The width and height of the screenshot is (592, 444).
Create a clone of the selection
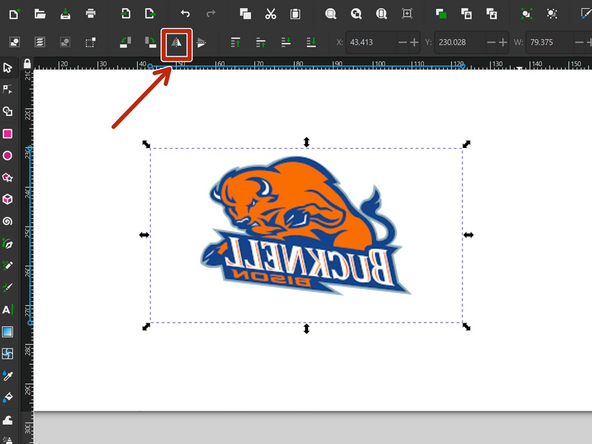pyautogui.click(x=467, y=14)
